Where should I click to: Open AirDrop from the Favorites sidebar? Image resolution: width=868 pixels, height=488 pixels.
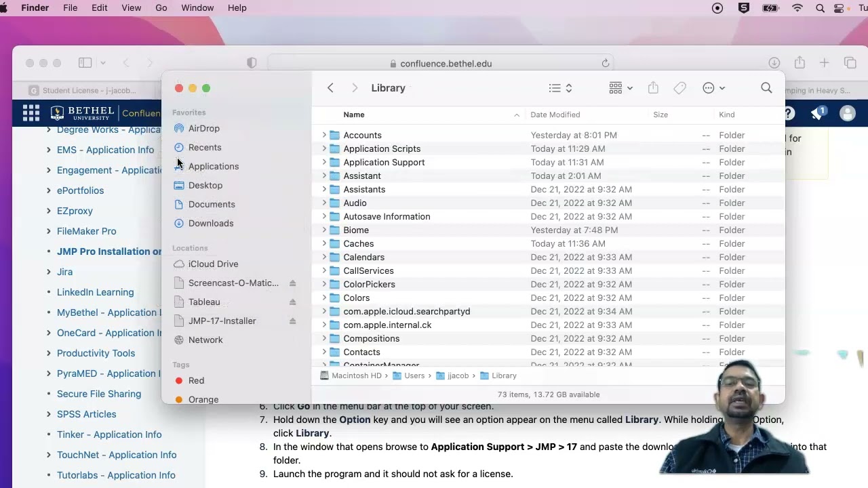tap(204, 128)
